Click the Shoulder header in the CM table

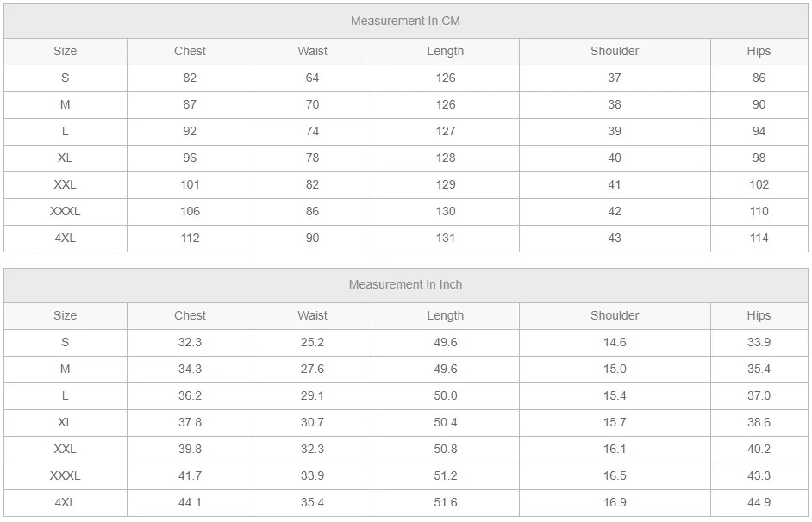click(x=615, y=51)
